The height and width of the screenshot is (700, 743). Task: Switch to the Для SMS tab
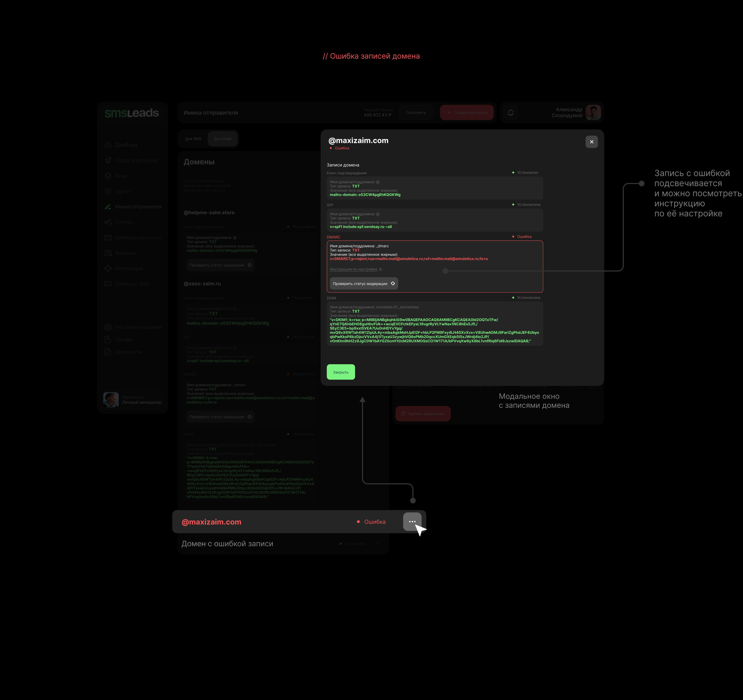193,139
